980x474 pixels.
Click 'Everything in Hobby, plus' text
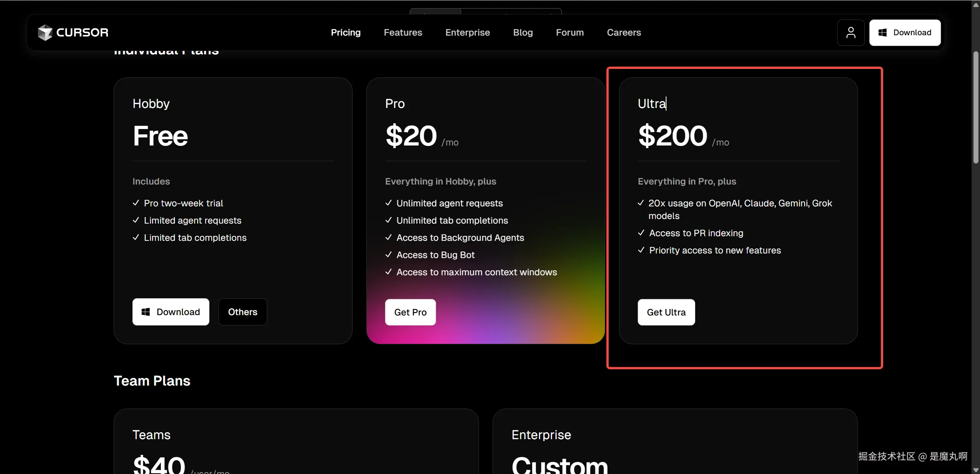click(440, 181)
